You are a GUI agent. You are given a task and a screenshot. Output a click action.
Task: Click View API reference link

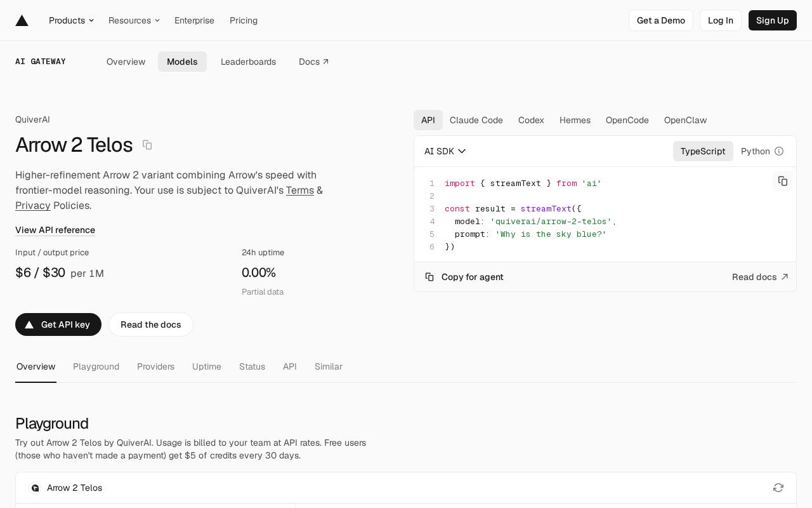pyautogui.click(x=55, y=230)
